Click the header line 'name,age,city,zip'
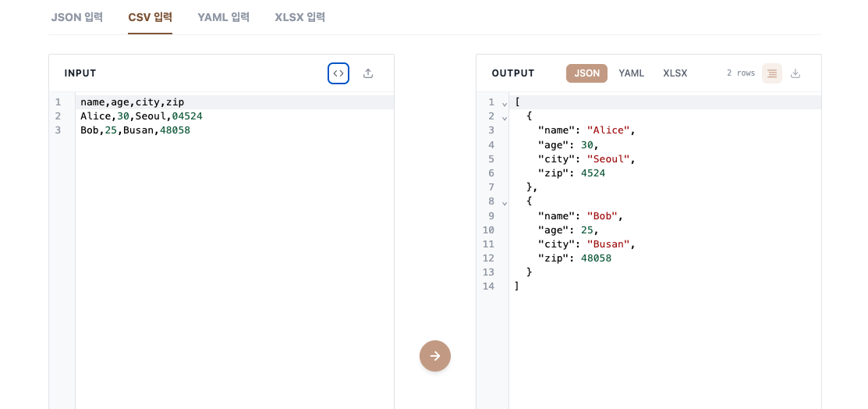Image resolution: width=868 pixels, height=409 pixels. click(133, 102)
